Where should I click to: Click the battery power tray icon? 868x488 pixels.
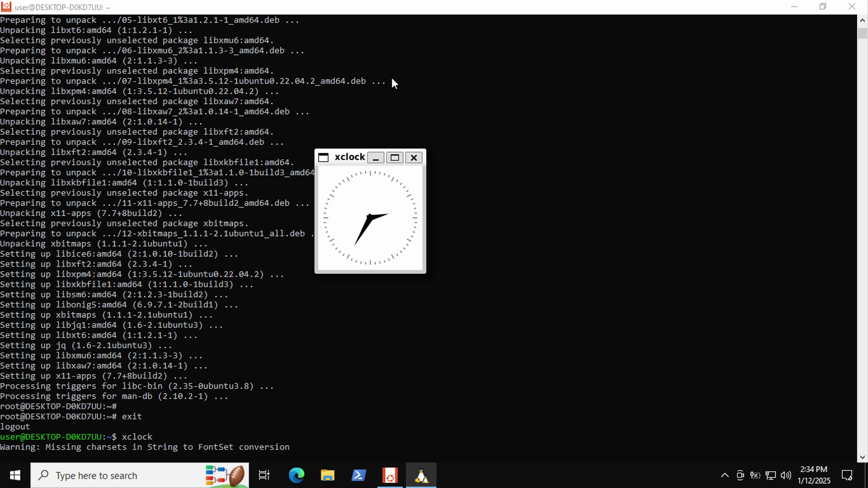tap(755, 475)
